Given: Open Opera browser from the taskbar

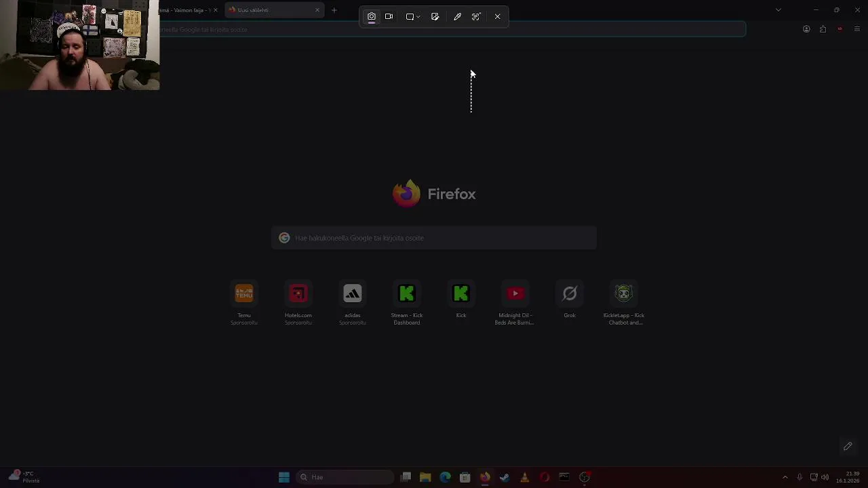Looking at the screenshot, I should click(x=544, y=477).
